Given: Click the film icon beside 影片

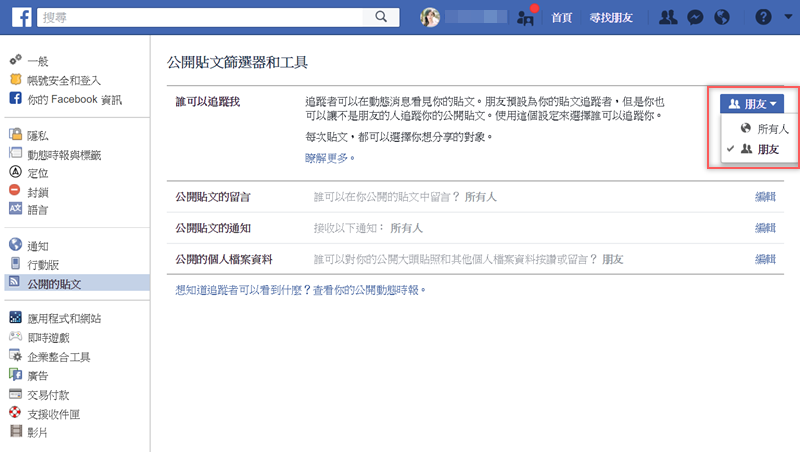Looking at the screenshot, I should [x=16, y=431].
